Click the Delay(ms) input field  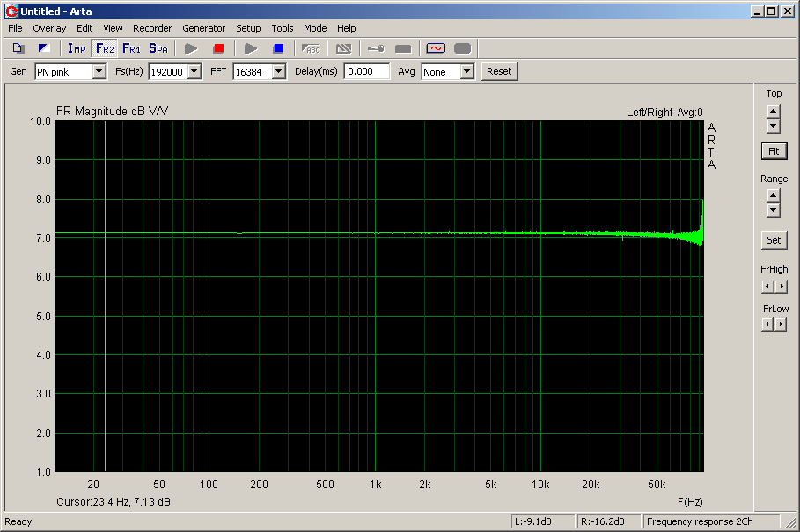point(366,72)
